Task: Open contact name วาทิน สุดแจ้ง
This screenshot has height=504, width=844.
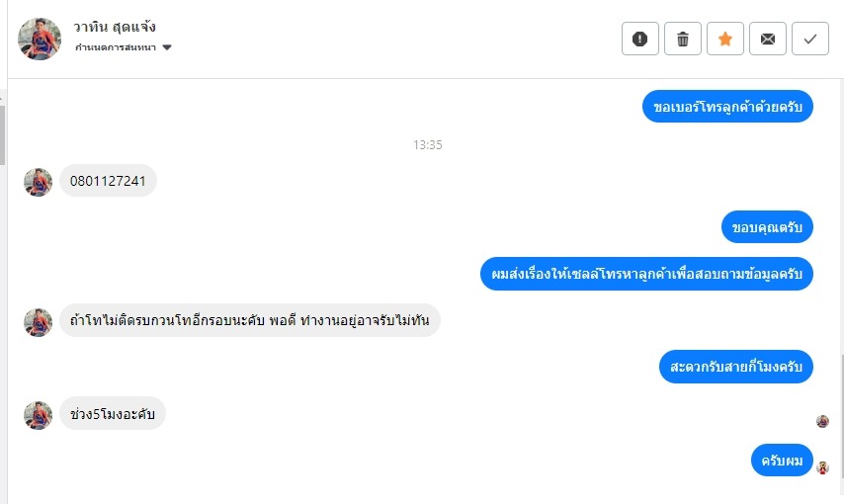Action: (115, 27)
